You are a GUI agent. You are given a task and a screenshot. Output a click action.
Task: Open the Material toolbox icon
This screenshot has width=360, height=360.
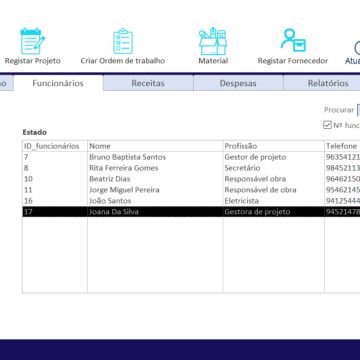coord(213,42)
